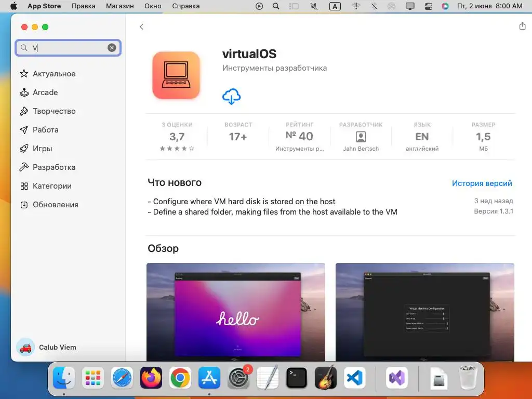Open the Apple menu
Image resolution: width=532 pixels, height=399 pixels.
coord(14,6)
